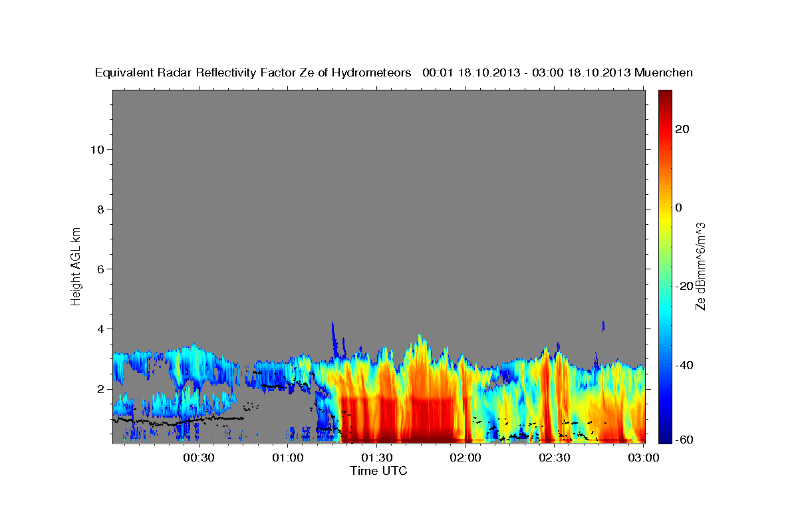This screenshot has width=798, height=532.
Task: Click the colorbar label '0'
Action: click(x=678, y=207)
